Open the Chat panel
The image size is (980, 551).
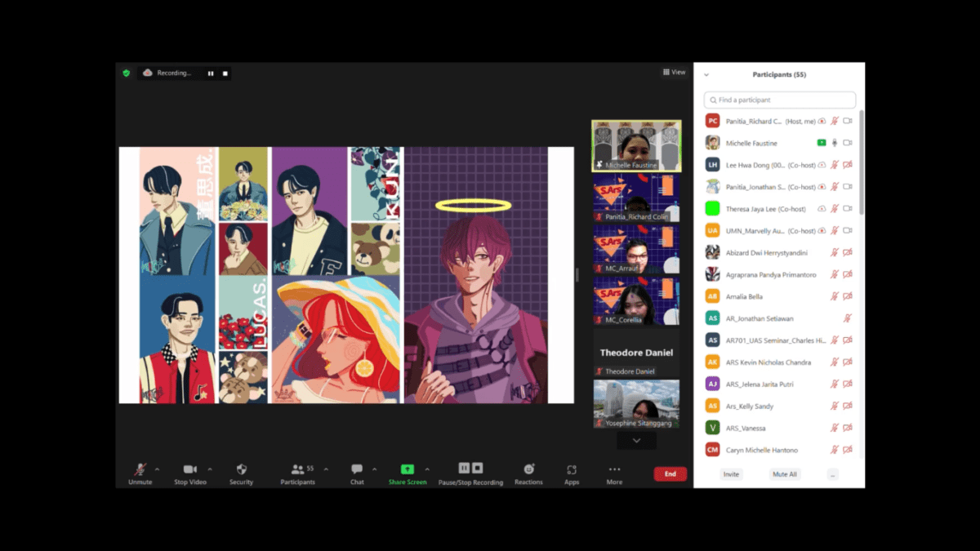pyautogui.click(x=357, y=470)
